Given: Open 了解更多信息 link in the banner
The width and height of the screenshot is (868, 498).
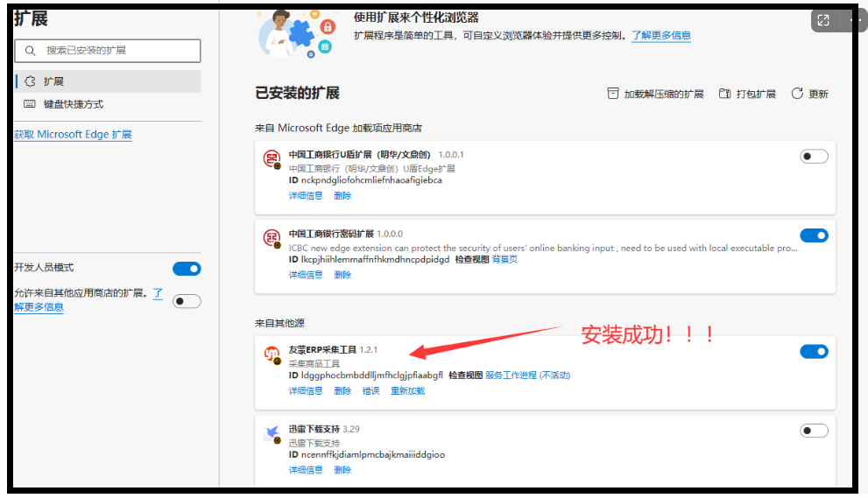Looking at the screenshot, I should (x=661, y=35).
